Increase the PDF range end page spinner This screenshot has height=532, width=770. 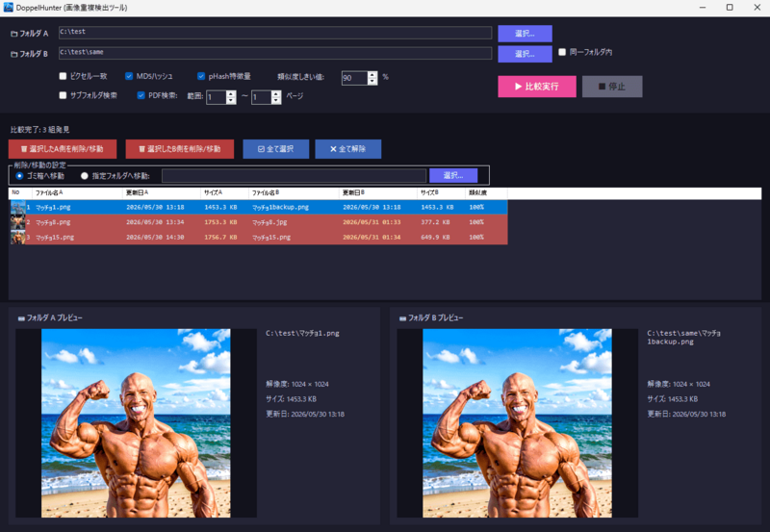pyautogui.click(x=276, y=93)
